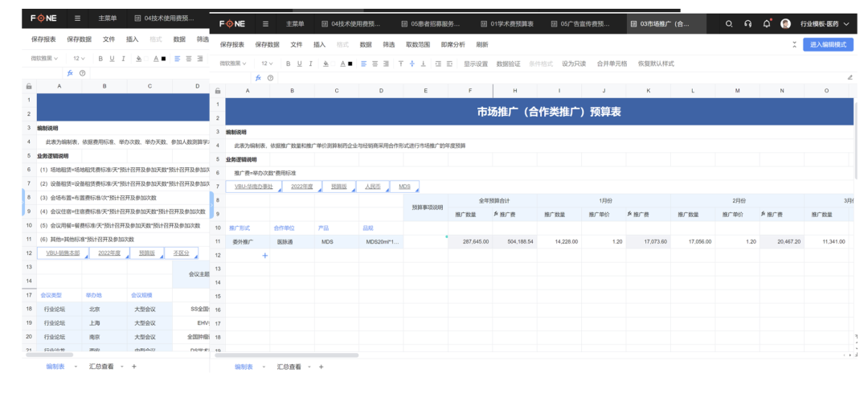Image resolution: width=868 pixels, height=394 pixels.
Task: Center align text in front window
Action: click(375, 64)
